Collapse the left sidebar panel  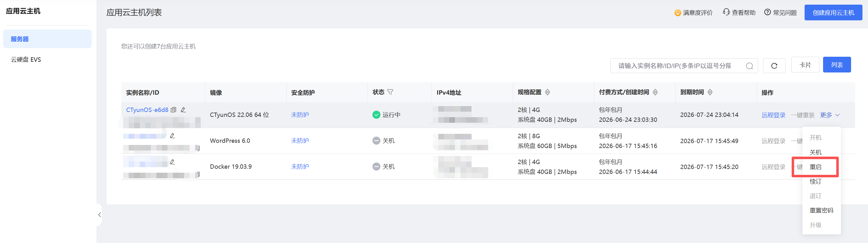pos(99,215)
